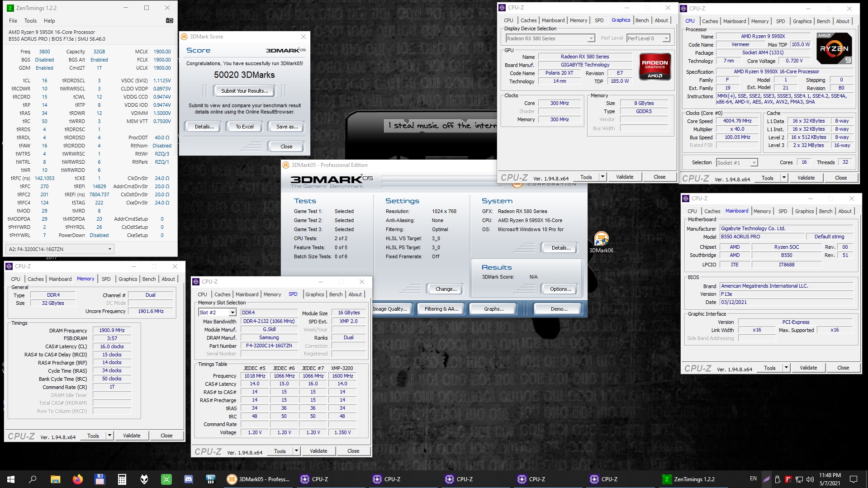Click the Radeon Graphics logo in CPU-Z
Image resolution: width=868 pixels, height=488 pixels.
pos(655,66)
